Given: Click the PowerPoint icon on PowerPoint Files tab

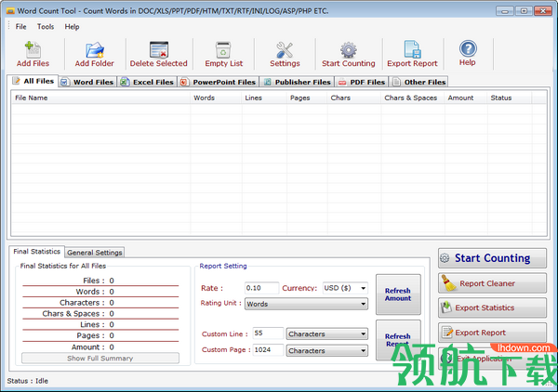Looking at the screenshot, I should 183,83.
